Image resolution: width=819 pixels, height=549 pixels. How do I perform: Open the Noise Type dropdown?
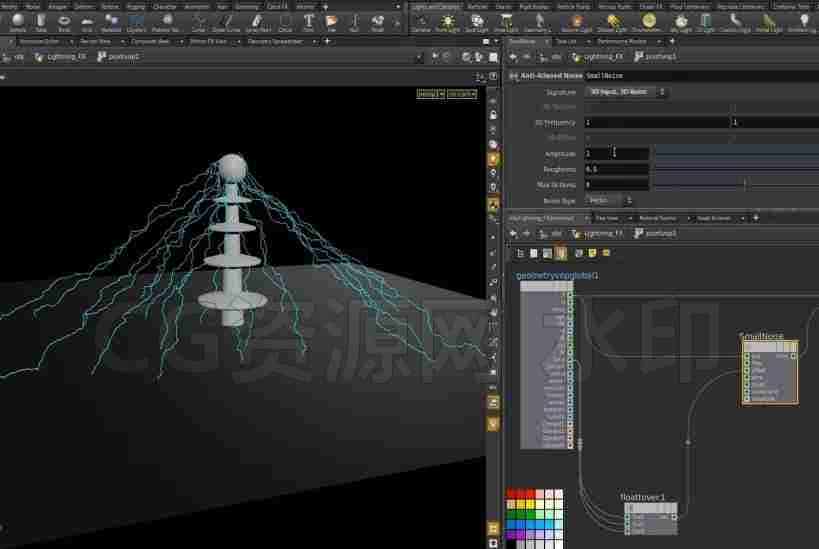coord(609,200)
